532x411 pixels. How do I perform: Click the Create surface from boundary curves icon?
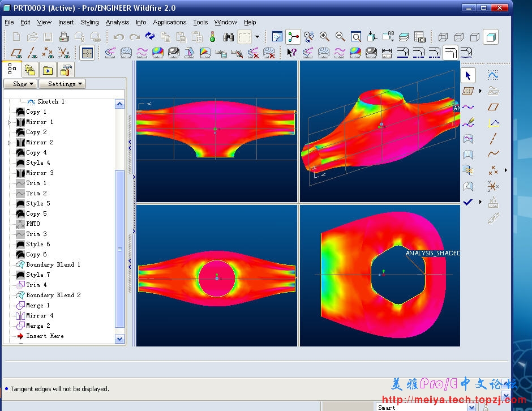coord(468,155)
